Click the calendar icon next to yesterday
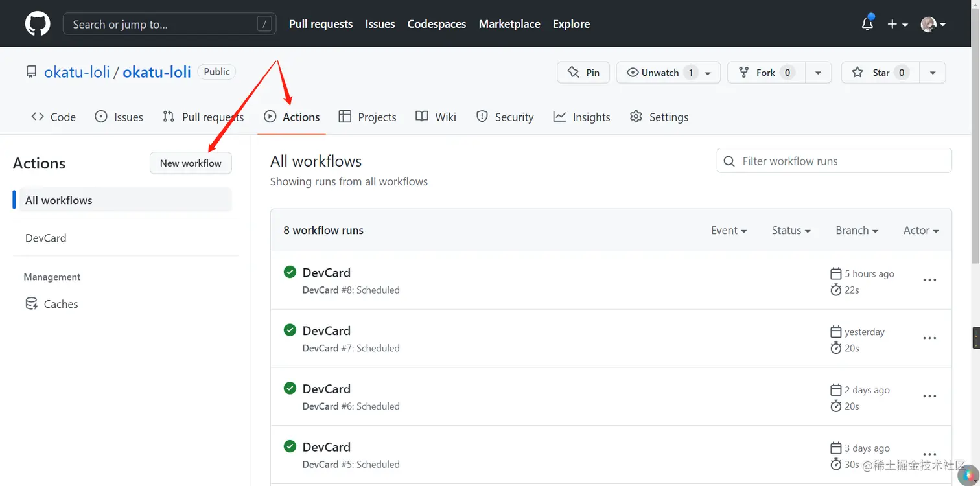980x486 pixels. [836, 332]
